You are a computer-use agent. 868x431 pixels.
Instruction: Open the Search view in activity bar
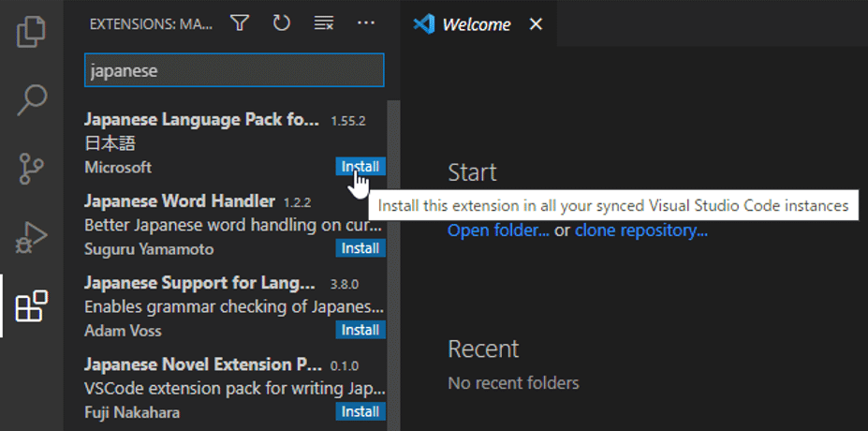[x=32, y=99]
